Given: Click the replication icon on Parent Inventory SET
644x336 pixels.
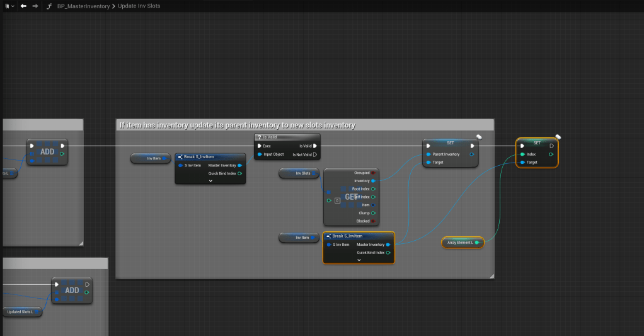Looking at the screenshot, I should point(478,136).
